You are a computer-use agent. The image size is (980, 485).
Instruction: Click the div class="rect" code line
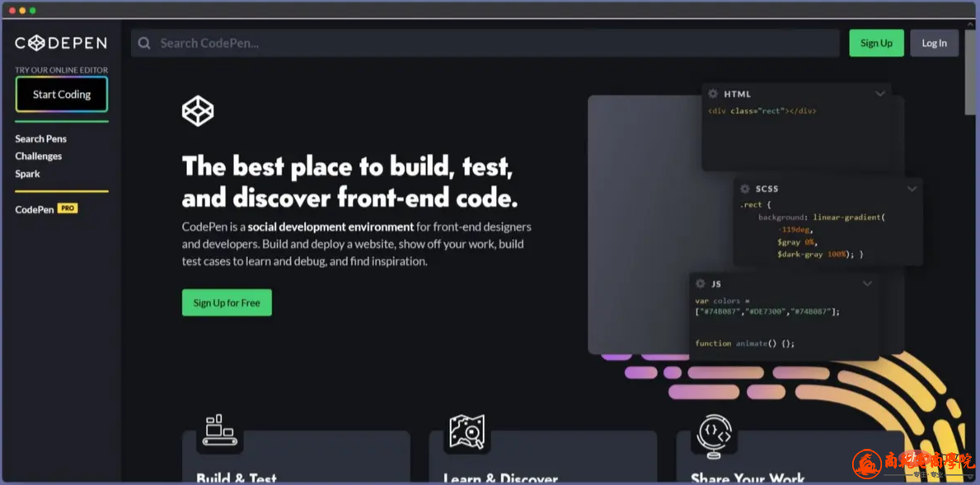(x=762, y=111)
